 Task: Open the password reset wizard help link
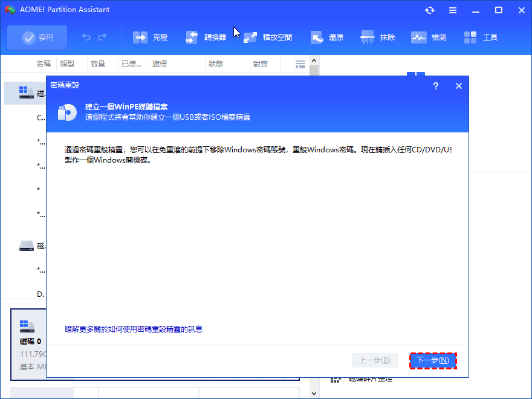(134, 329)
